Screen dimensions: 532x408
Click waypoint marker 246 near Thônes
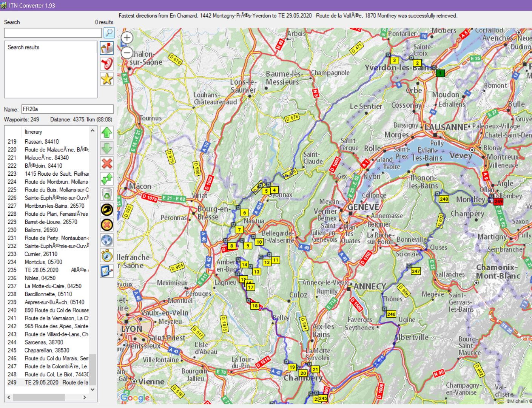391,314
